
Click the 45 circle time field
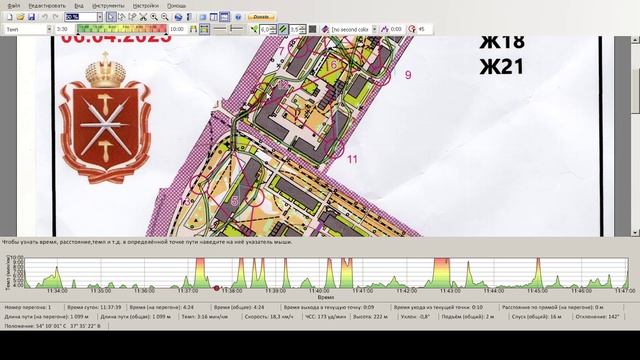[x=424, y=29]
